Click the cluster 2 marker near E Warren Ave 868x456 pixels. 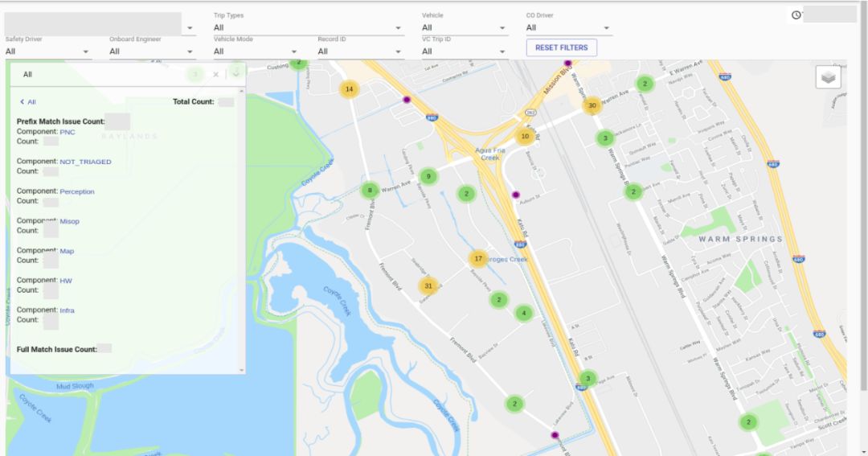pyautogui.click(x=645, y=84)
